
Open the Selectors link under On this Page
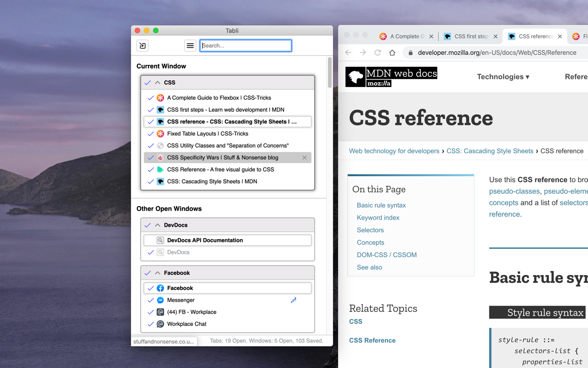tap(370, 230)
